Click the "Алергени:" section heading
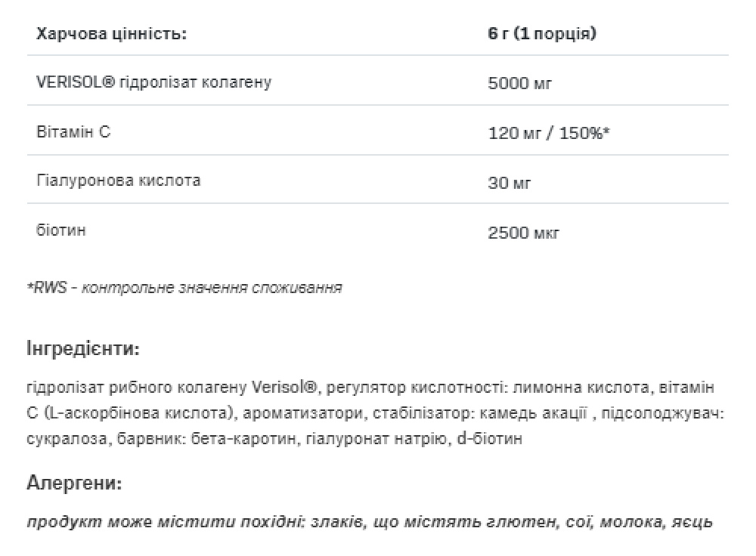Image resolution: width=756 pixels, height=556 pixels. point(73,482)
